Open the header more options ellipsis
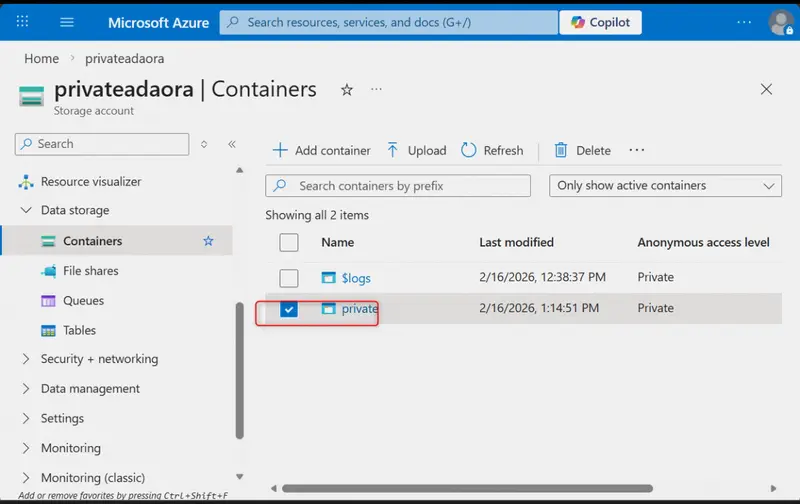The height and width of the screenshot is (504, 800). pyautogui.click(x=744, y=22)
